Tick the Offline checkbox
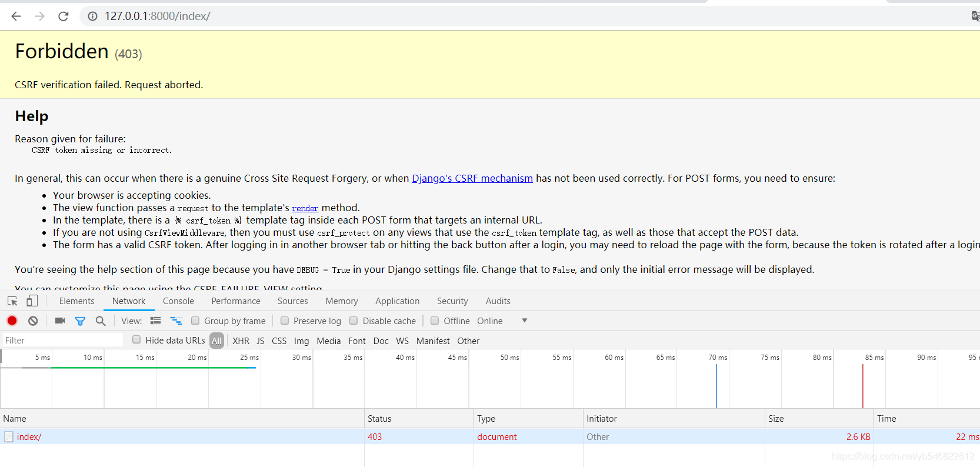This screenshot has width=980, height=467. [x=435, y=321]
